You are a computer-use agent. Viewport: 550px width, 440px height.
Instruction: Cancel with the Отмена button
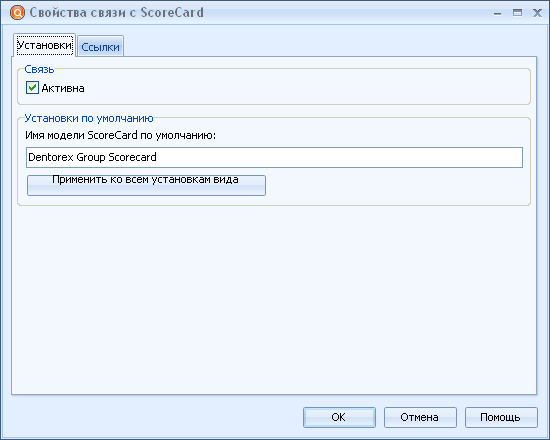420,417
